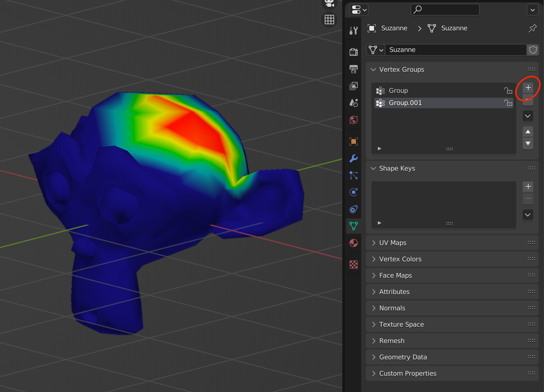Toggle the lock on Group vertex group
Image resolution: width=544 pixels, height=392 pixels.
(x=508, y=90)
